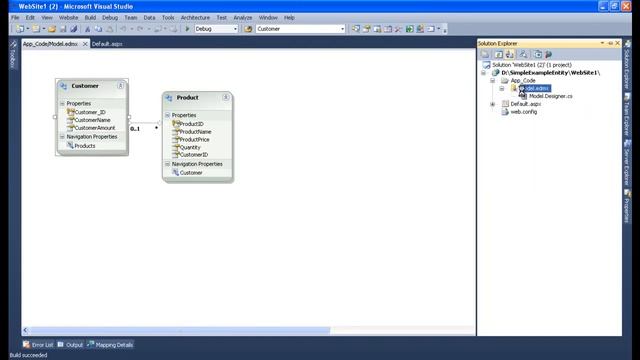Collapse the Customer entity shape
Viewport: 640px width, 360px height.
coord(120,86)
